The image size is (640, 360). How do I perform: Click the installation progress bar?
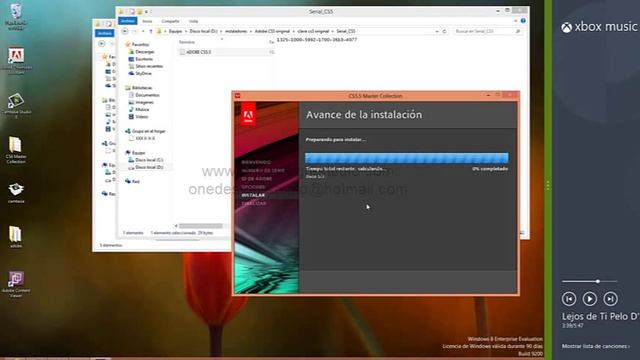point(407,158)
